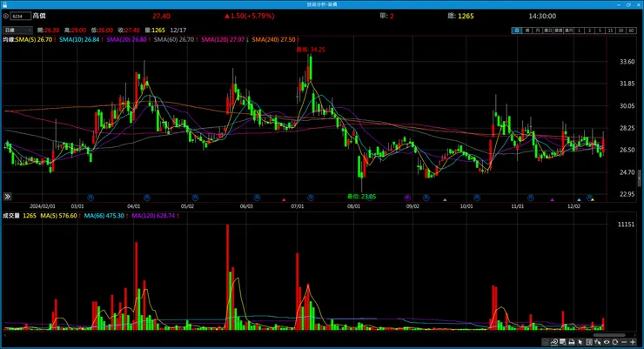Click the scroll-left arrow at bottom-left
Image resolution: width=644 pixels, height=349 pixels.
click(5, 335)
